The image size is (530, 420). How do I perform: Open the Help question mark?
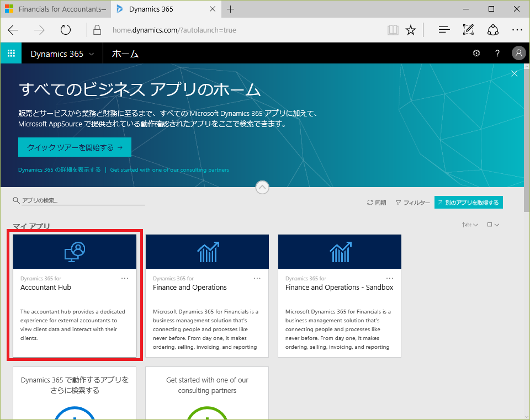point(497,53)
